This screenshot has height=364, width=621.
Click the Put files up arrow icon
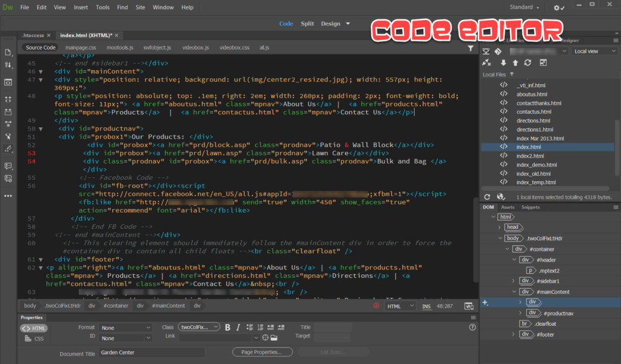515,62
